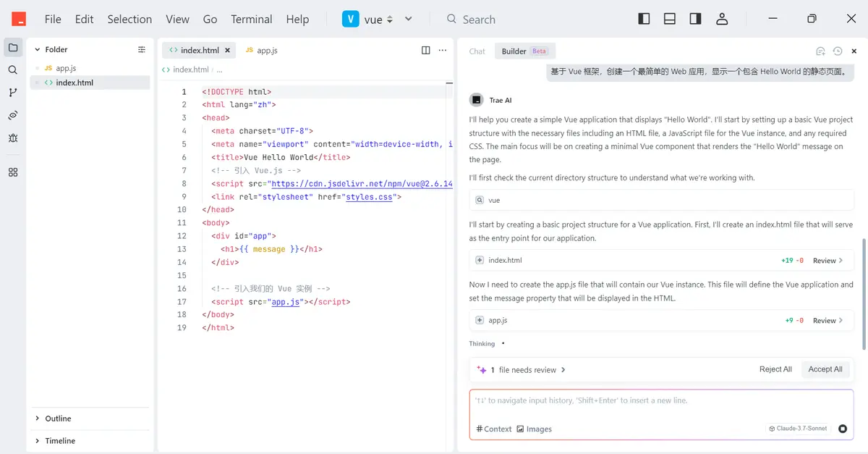
Task: Open the Explorer folder icon in sidebar
Action: [13, 48]
